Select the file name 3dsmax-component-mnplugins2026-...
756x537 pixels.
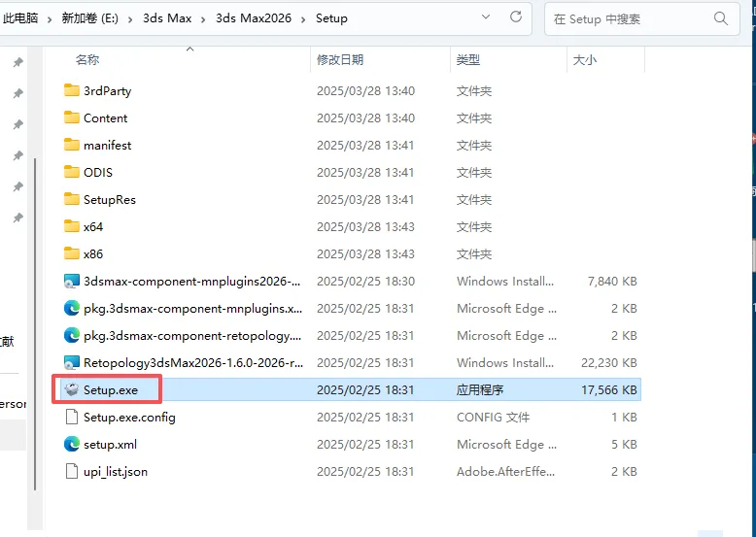click(x=191, y=282)
